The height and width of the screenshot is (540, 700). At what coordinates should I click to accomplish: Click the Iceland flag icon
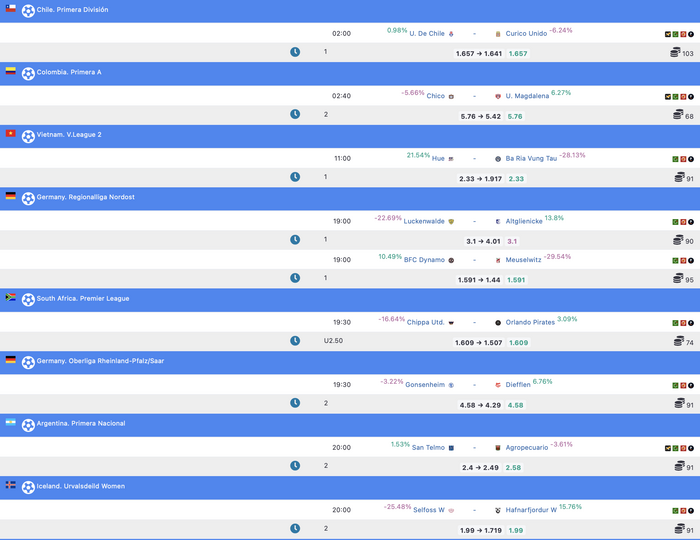pos(11,485)
